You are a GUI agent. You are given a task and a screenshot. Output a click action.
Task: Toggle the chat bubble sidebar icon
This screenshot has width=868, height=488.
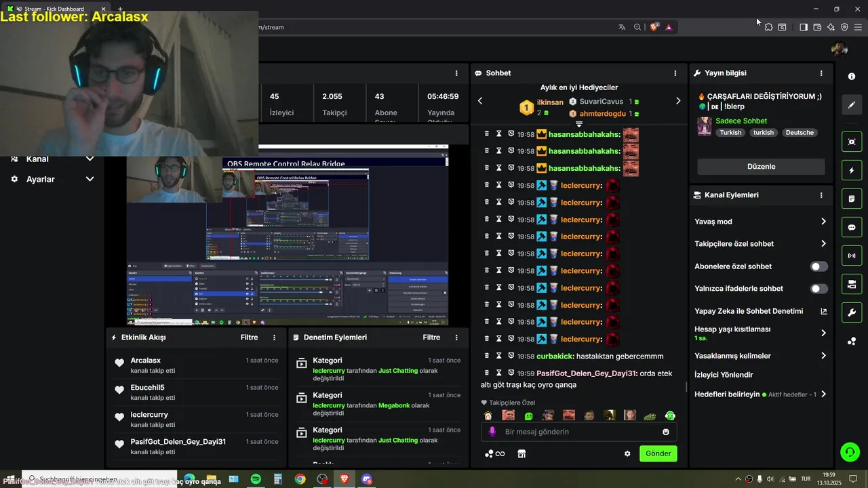pos(852,227)
